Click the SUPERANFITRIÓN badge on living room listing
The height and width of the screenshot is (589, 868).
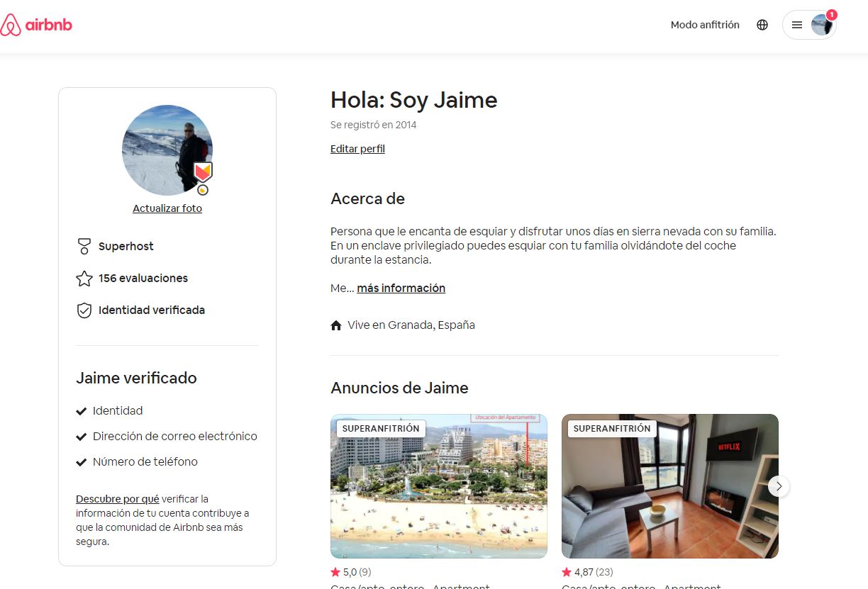pyautogui.click(x=611, y=429)
